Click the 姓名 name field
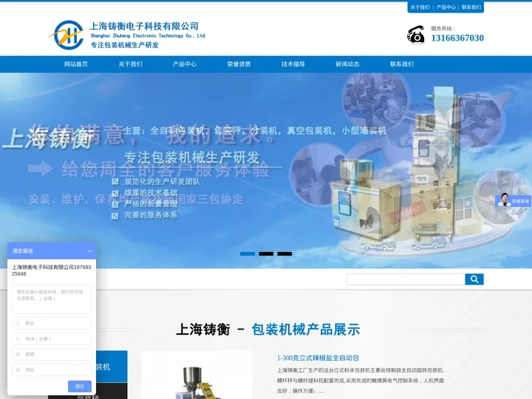The height and width of the screenshot is (399, 532). (52, 324)
